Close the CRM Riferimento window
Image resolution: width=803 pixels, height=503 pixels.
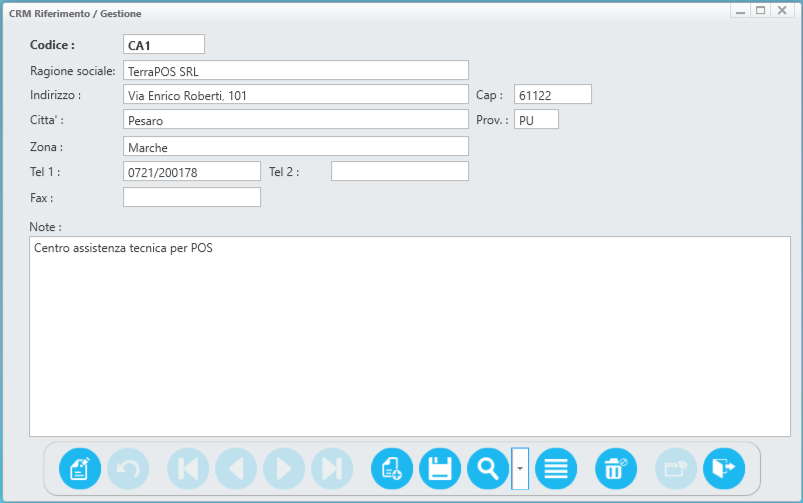[x=782, y=11]
